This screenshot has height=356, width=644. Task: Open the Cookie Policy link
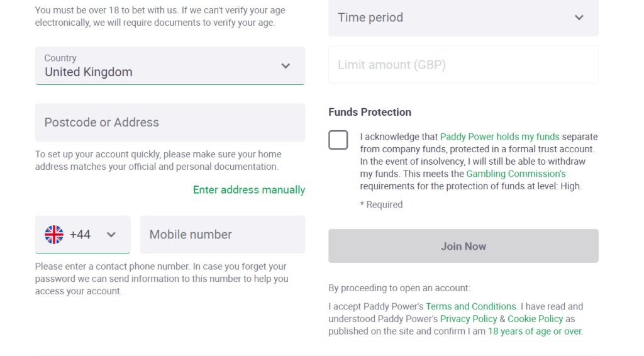coord(535,319)
